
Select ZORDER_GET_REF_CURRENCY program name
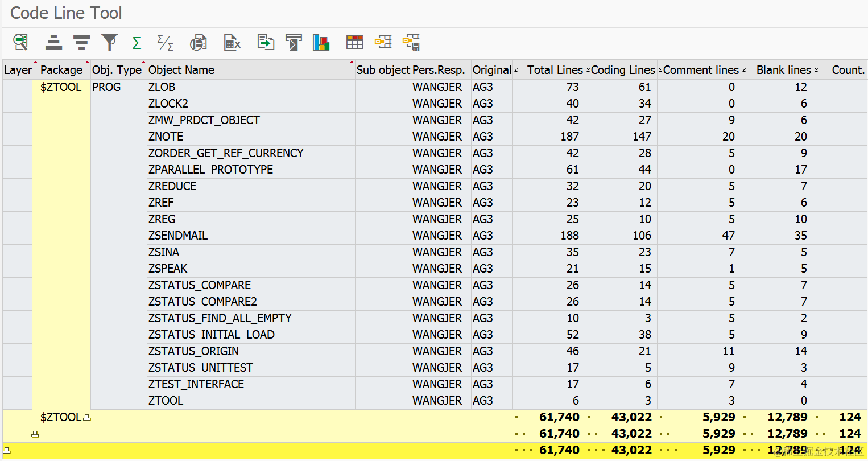(x=226, y=153)
